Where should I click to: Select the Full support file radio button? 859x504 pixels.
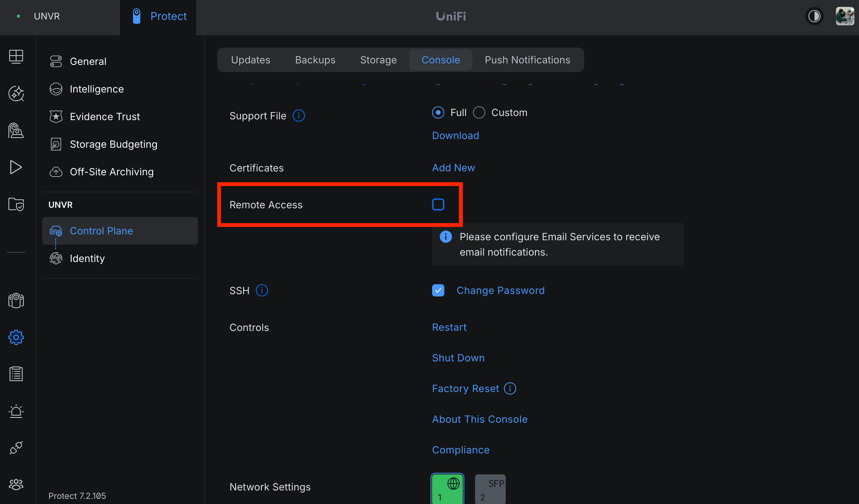coord(438,112)
